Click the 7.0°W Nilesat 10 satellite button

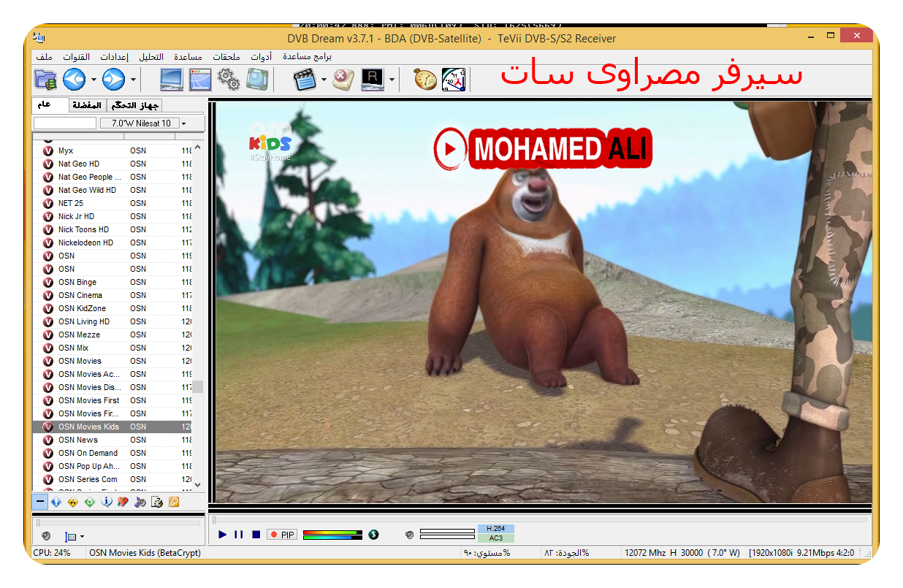pyautogui.click(x=140, y=123)
